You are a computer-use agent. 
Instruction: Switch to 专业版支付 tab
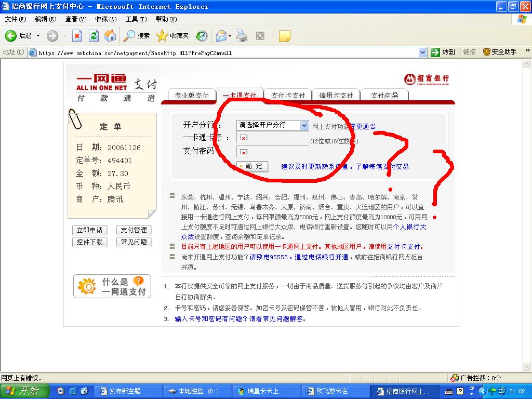coord(192,95)
